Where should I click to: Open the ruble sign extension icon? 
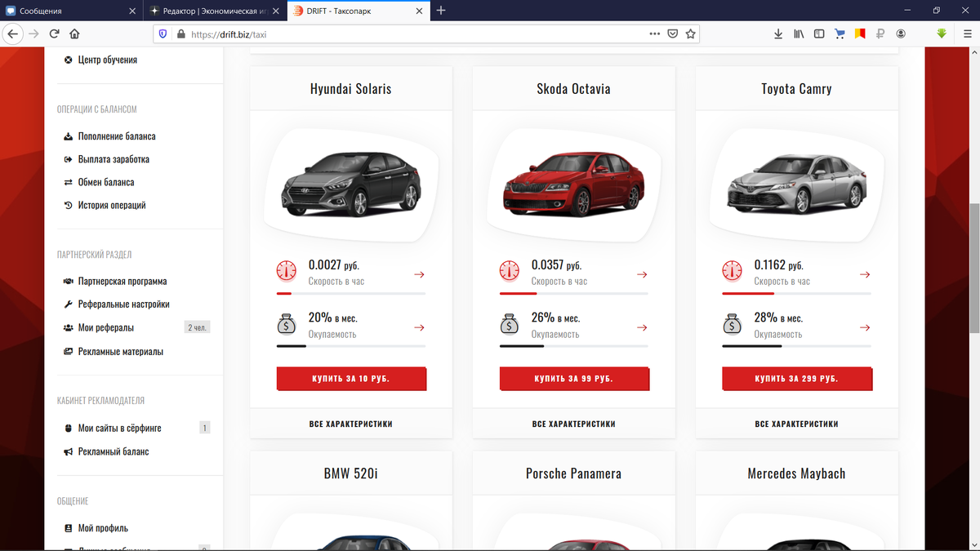(880, 34)
